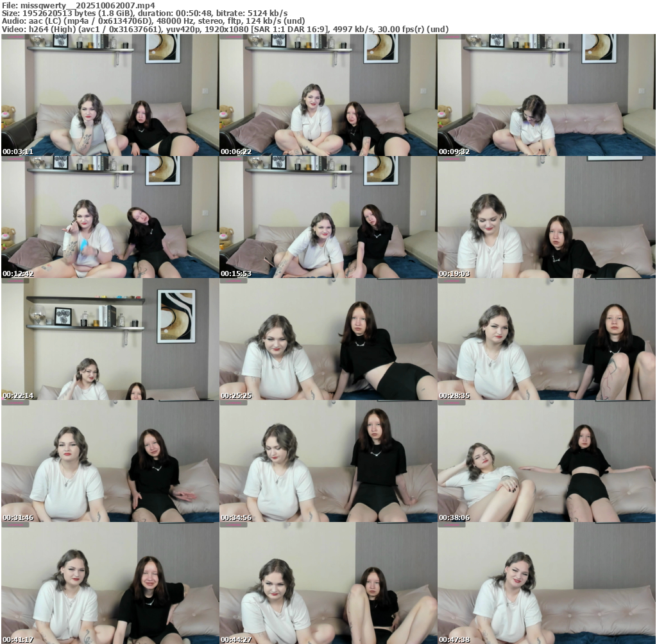This screenshot has width=657, height=644.
Task: Click the Audio codec info line
Action: pyautogui.click(x=153, y=21)
